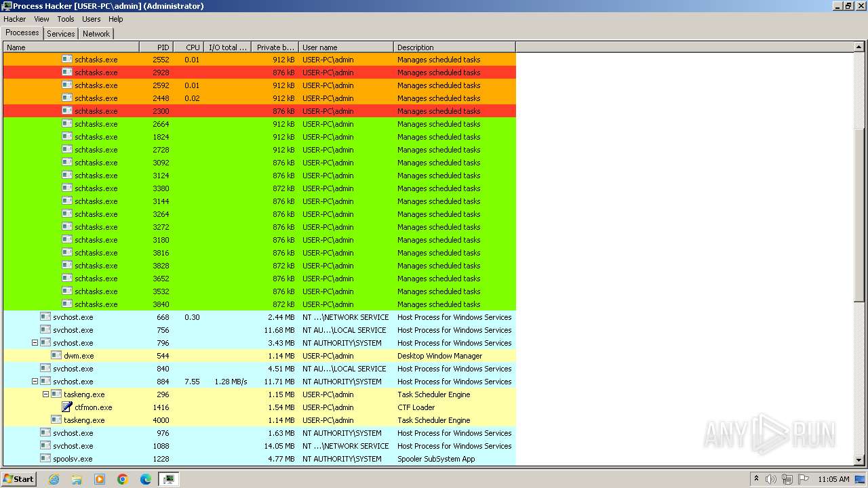Screen dimensions: 868x488
Task: Collapse the svchost.exe PID 796 tree node
Action: [x=35, y=343]
